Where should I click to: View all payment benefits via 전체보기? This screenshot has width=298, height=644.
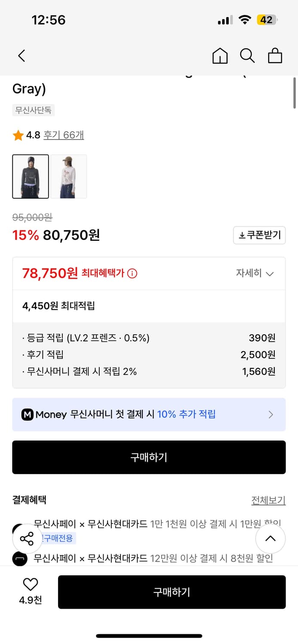click(268, 500)
